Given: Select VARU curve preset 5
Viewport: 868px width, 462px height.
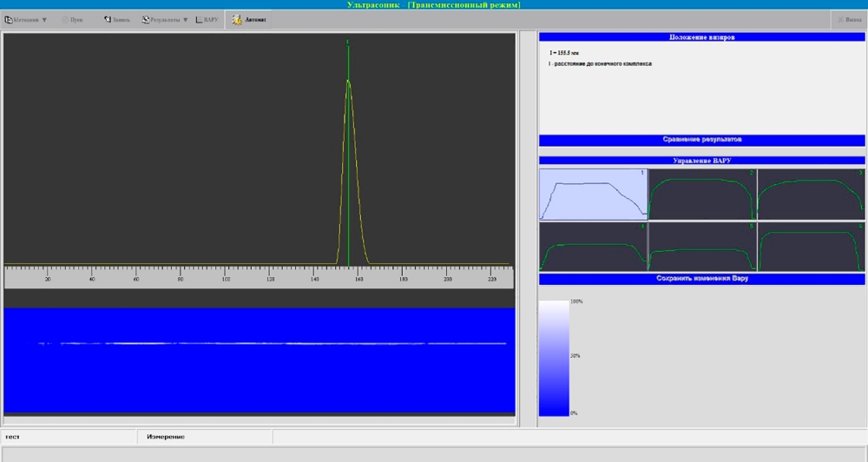Looking at the screenshot, I should 702,247.
